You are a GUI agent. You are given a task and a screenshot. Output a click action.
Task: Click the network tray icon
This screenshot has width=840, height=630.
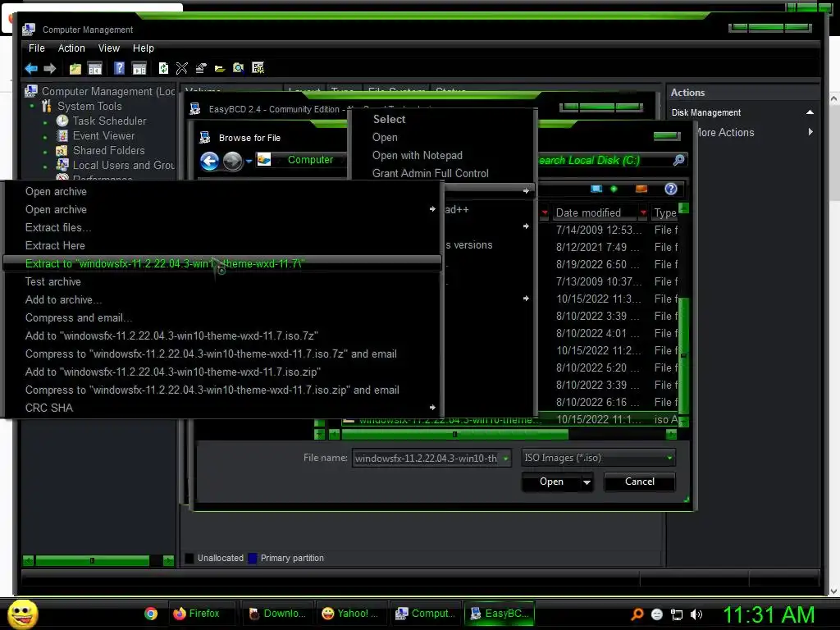[677, 614]
